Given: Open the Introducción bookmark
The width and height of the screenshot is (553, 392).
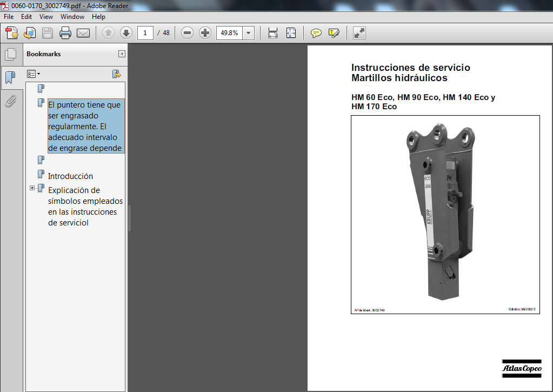Looking at the screenshot, I should pos(70,176).
